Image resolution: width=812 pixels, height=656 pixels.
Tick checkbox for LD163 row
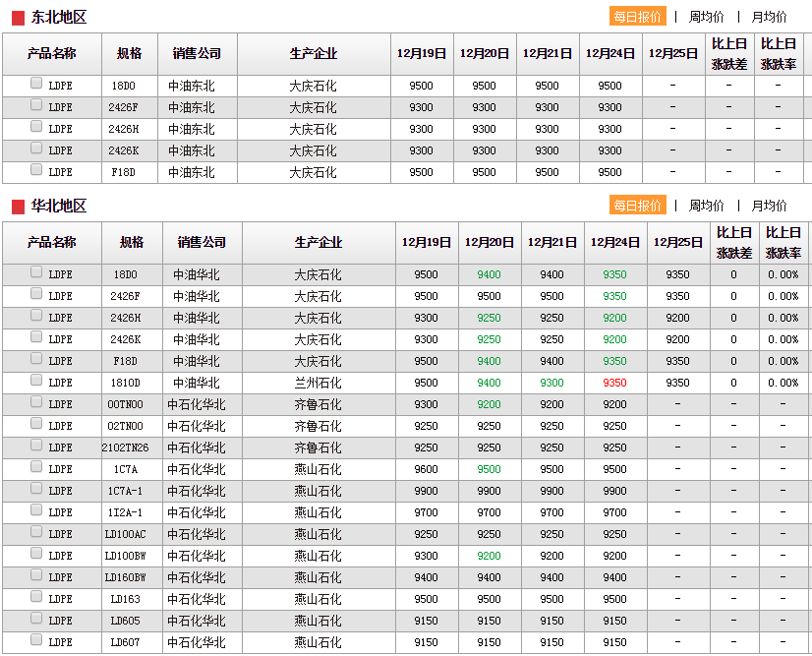coord(36,596)
